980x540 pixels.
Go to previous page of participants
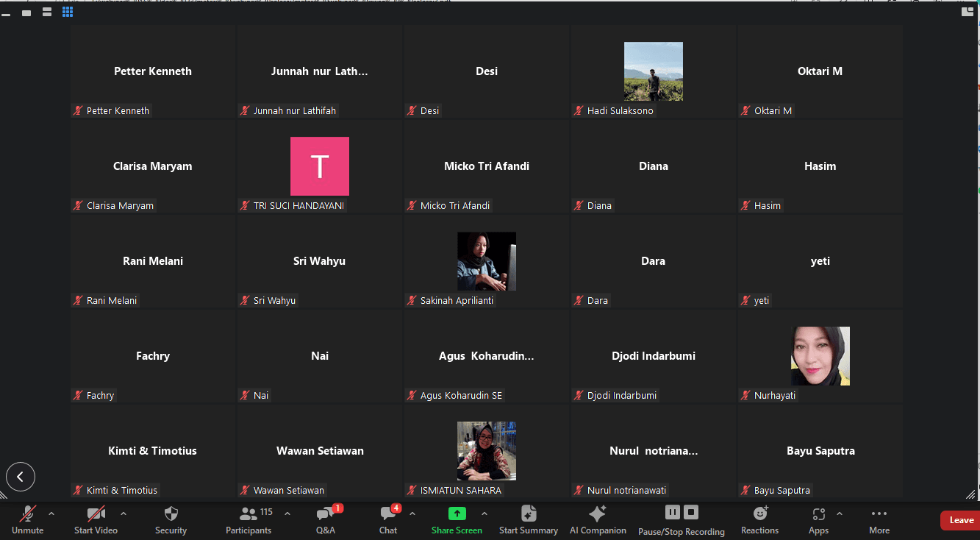21,477
